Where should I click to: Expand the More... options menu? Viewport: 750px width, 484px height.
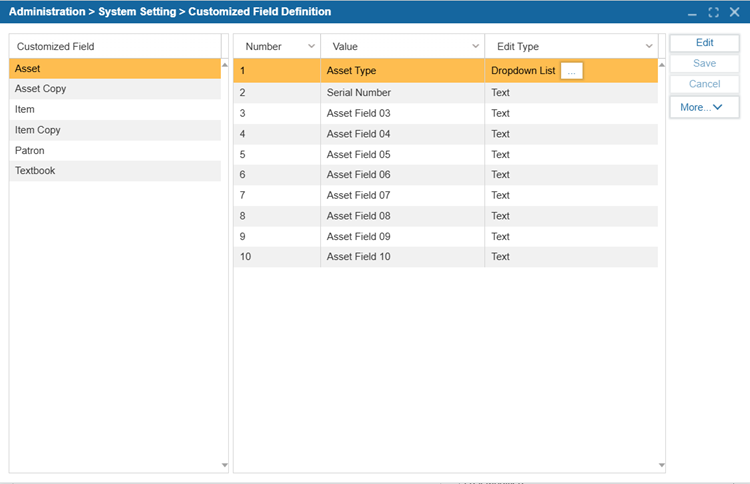tap(704, 106)
